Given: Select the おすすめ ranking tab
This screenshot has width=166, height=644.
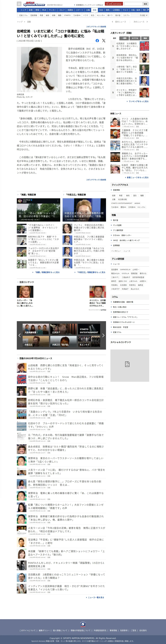Looking at the screenshot, I should [x=135, y=38].
